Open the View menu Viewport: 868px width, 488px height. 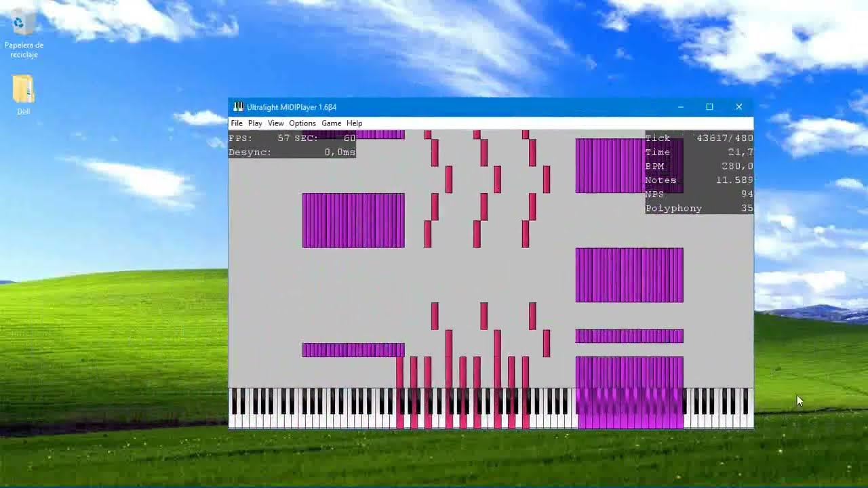pos(275,123)
